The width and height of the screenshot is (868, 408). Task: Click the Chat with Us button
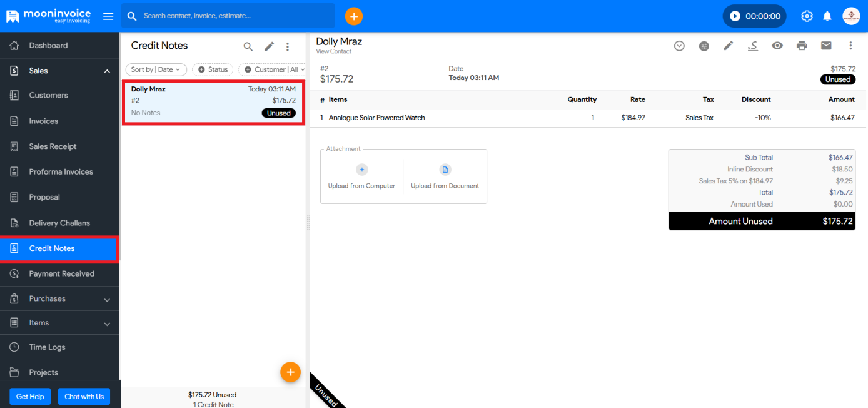coord(84,396)
